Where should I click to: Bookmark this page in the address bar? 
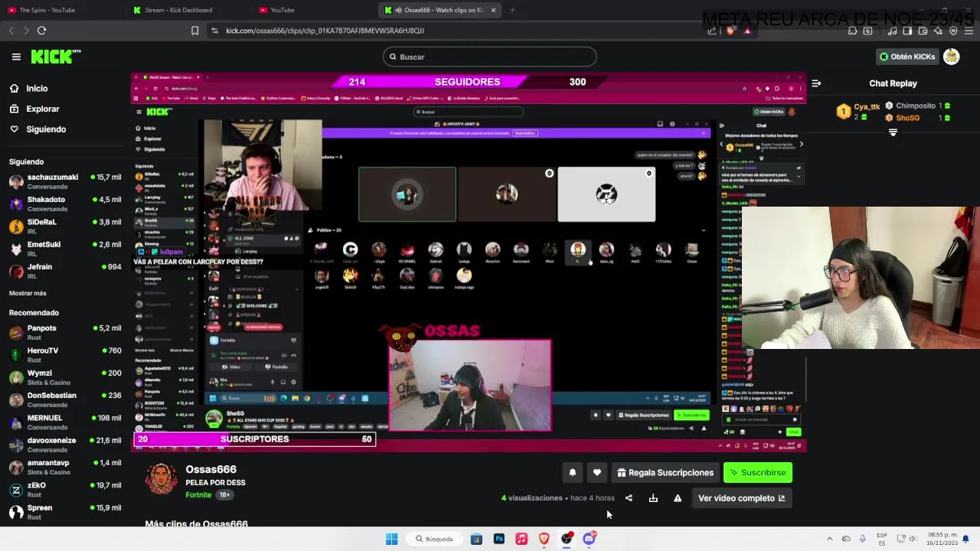(194, 31)
